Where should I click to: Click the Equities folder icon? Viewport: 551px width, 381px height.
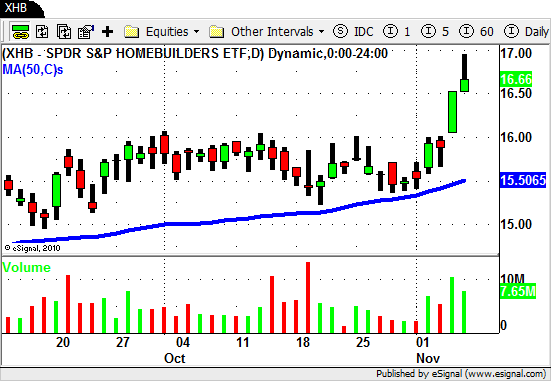click(x=132, y=32)
